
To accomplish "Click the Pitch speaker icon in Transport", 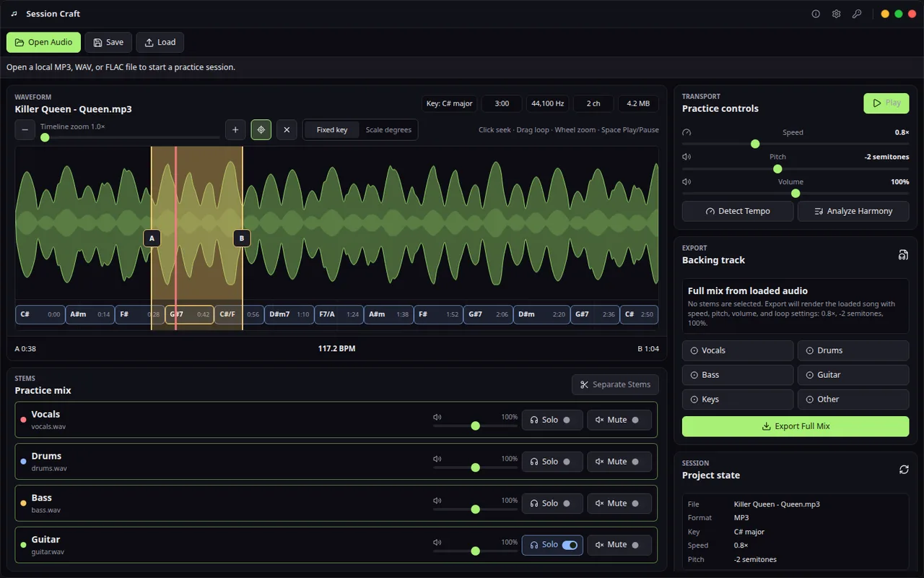I will pos(687,157).
